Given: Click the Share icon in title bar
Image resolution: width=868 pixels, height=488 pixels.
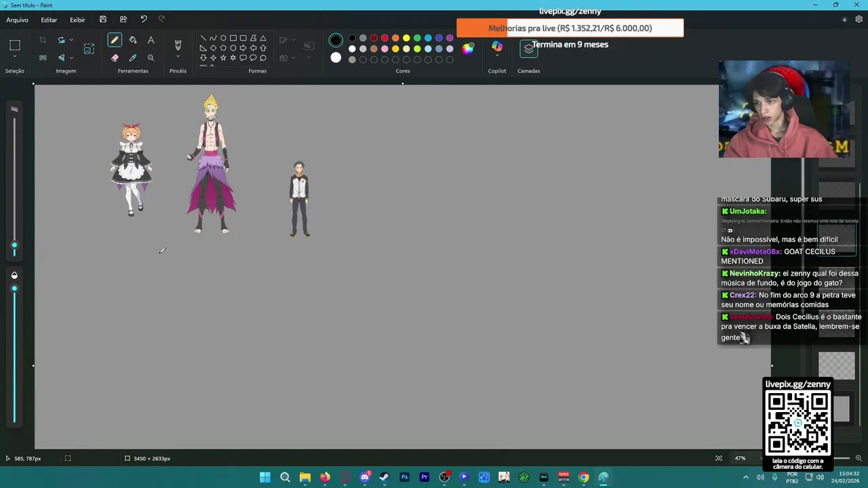Looking at the screenshot, I should 123,20.
